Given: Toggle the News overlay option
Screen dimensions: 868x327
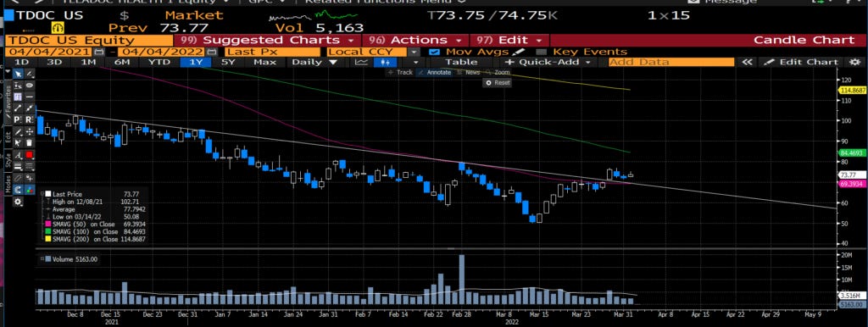Looking at the screenshot, I should 468,73.
